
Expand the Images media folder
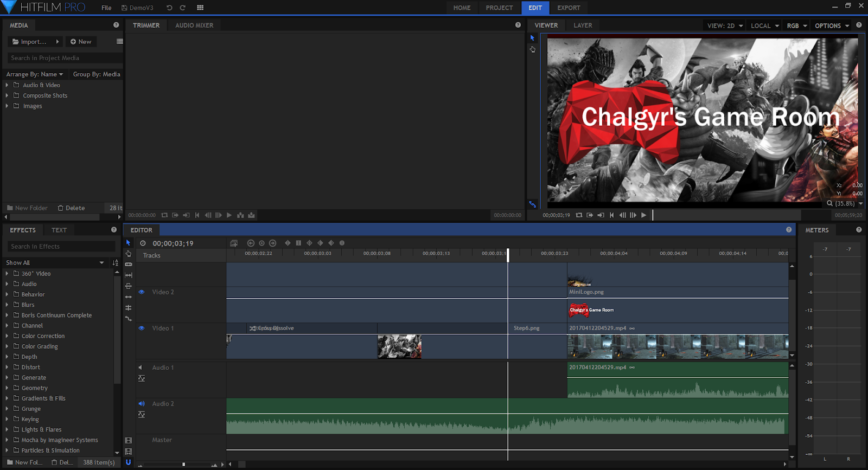coord(7,106)
